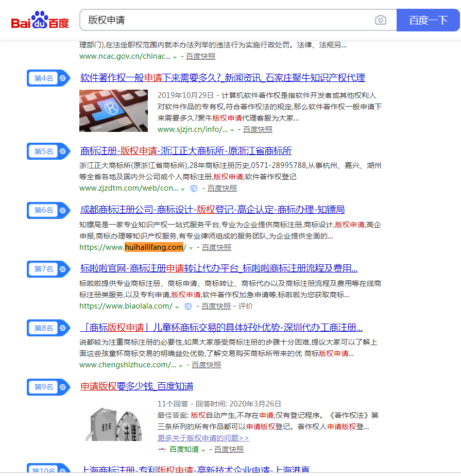Open result 标啦啦官网-商标注册申请转让代办平台

(x=219, y=268)
